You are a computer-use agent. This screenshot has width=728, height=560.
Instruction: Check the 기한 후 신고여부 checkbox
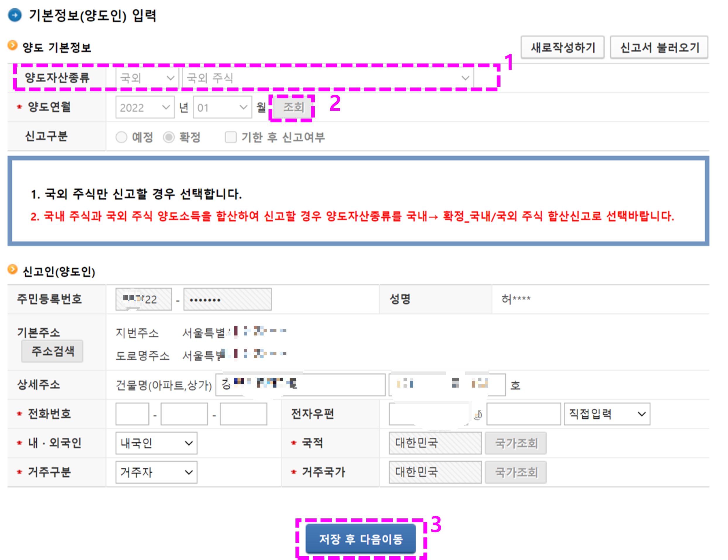pos(231,137)
